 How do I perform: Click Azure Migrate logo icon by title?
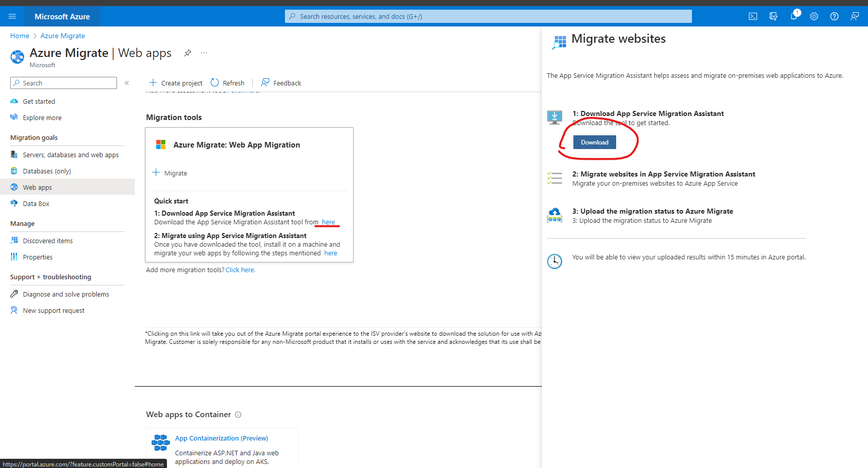pos(17,57)
